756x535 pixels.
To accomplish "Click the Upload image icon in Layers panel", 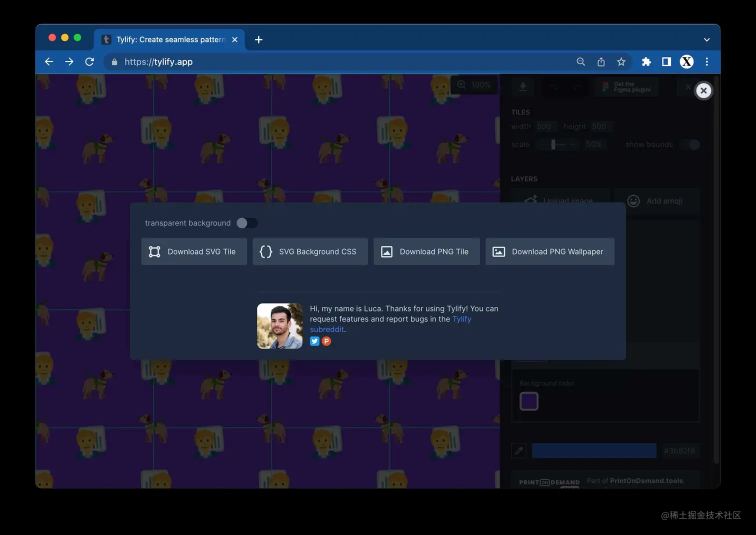I will coord(531,200).
